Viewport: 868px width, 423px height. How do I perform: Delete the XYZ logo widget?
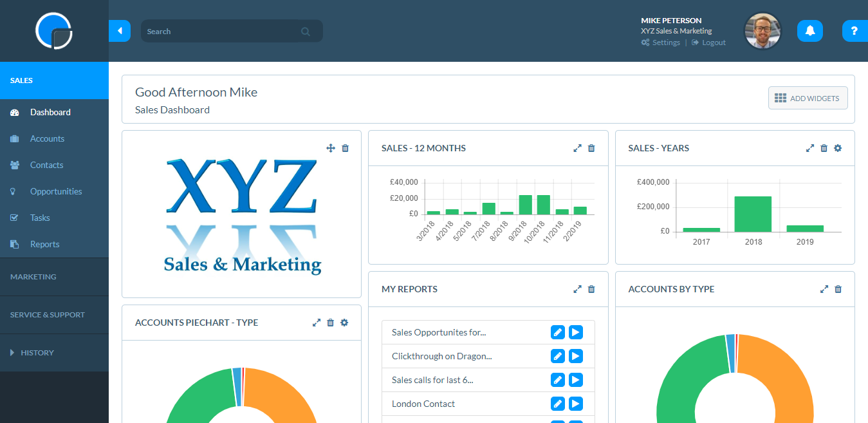coord(346,148)
